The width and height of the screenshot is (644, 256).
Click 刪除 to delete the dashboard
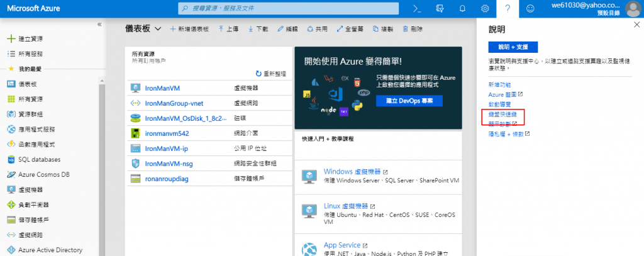pos(413,29)
